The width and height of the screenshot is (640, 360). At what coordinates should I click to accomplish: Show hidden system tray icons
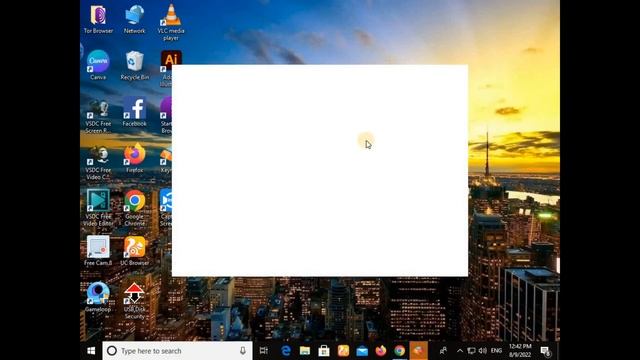coord(460,351)
